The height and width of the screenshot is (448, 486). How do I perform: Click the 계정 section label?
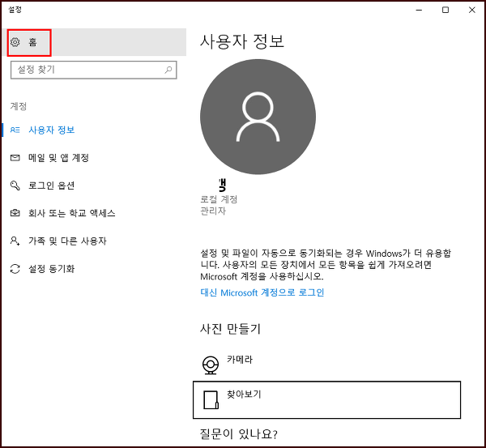(19, 106)
